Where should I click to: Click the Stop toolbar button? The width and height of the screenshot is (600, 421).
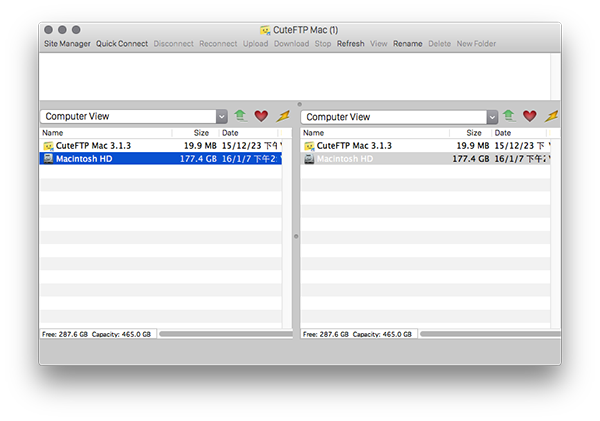tap(323, 44)
